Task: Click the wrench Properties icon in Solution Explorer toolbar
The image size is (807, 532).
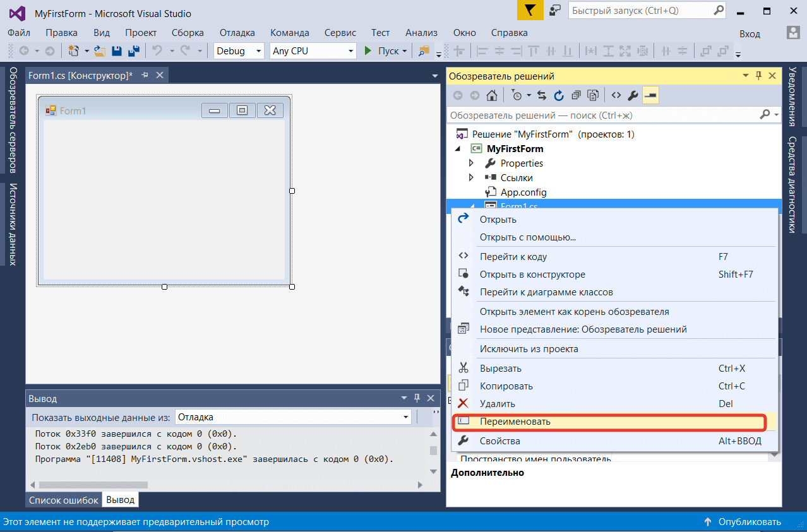Action: (633, 95)
